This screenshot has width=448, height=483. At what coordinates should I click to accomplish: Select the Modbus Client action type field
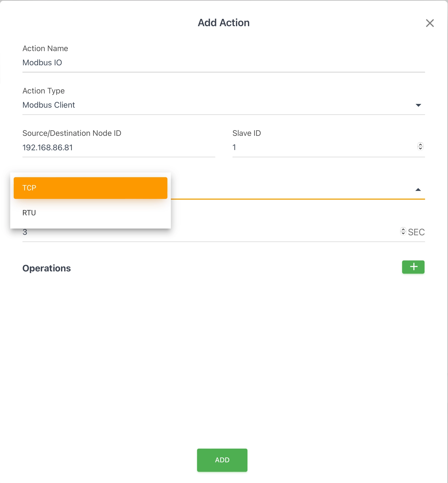pos(224,105)
